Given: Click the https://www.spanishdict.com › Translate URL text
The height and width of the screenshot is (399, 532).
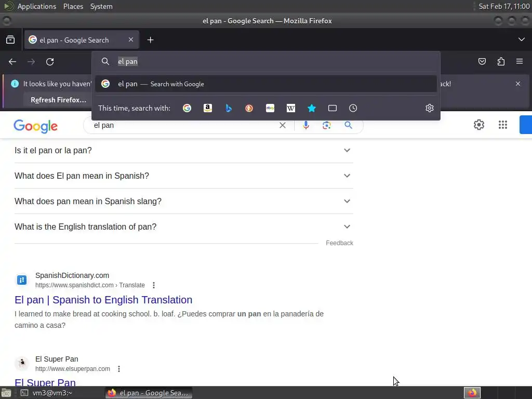Looking at the screenshot, I should coord(90,285).
